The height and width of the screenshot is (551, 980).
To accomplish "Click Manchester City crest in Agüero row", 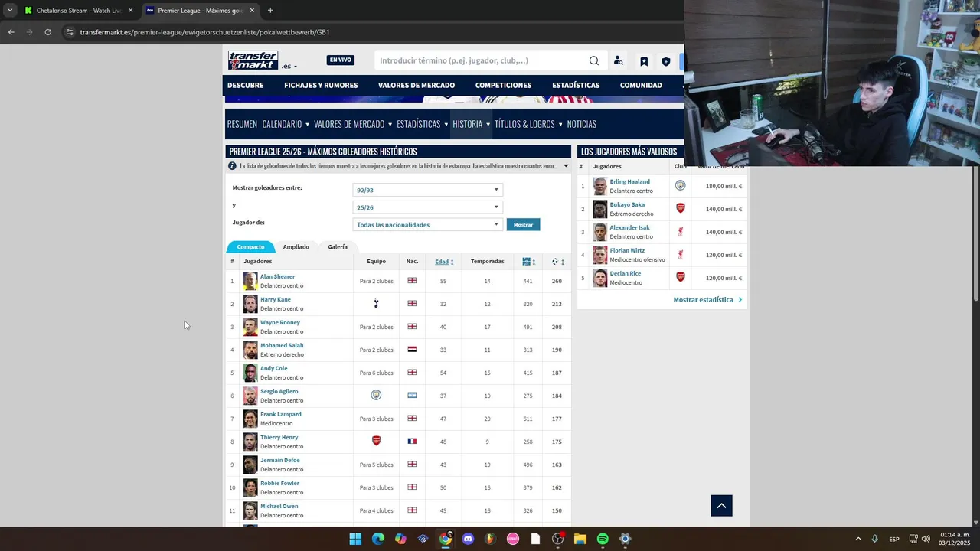I will (376, 395).
